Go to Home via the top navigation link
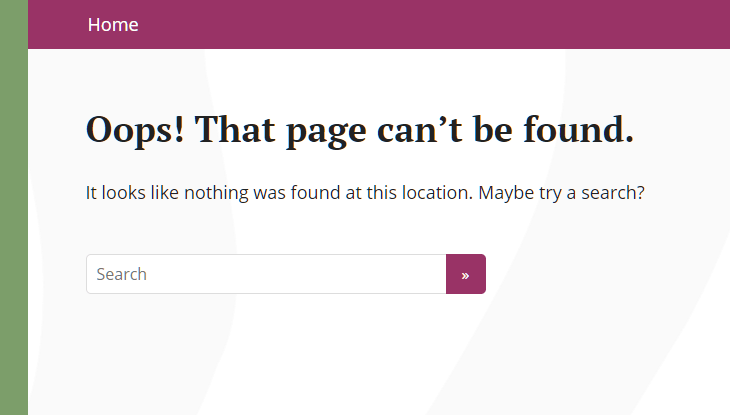Image resolution: width=730 pixels, height=415 pixels. click(x=113, y=25)
